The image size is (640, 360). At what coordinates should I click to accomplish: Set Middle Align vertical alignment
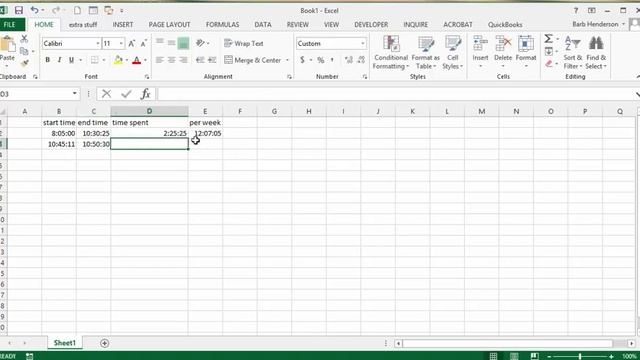(171, 42)
